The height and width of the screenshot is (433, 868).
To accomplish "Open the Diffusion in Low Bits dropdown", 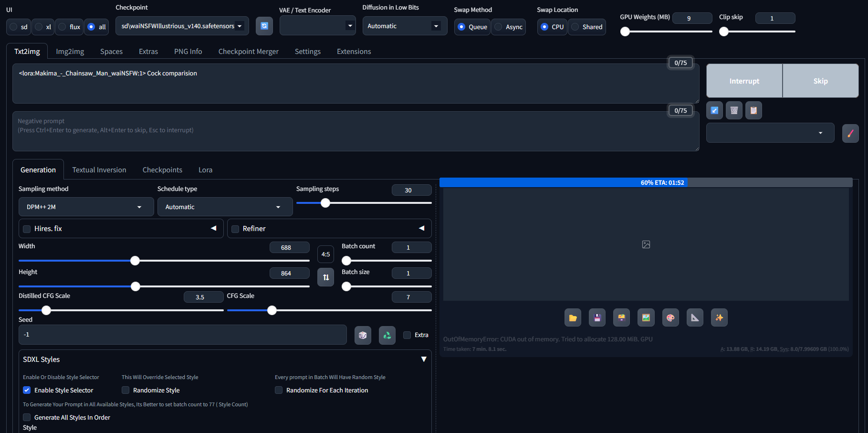I will 405,26.
